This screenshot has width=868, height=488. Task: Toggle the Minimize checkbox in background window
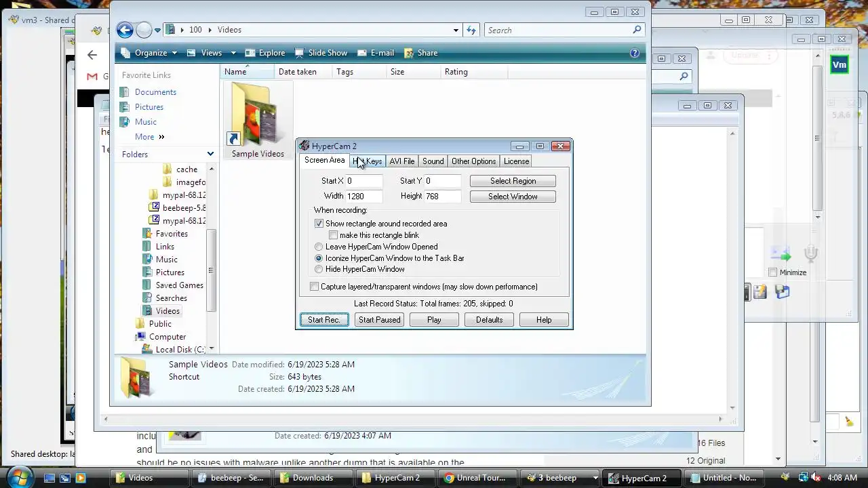773,272
